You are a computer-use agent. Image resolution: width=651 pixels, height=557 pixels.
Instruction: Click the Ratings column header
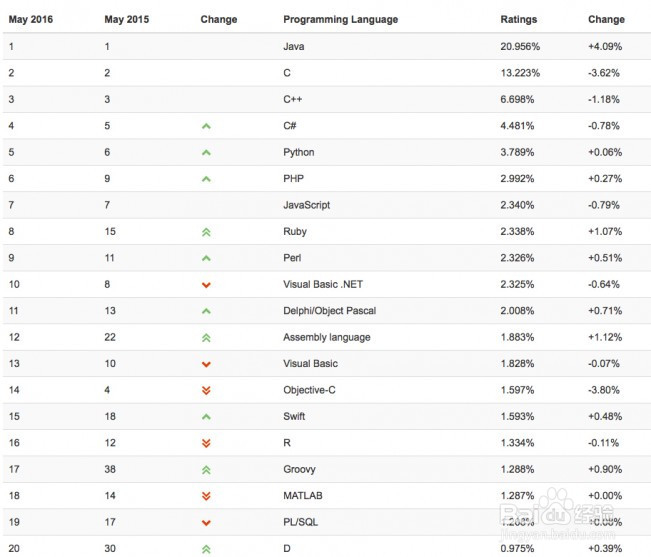click(x=518, y=19)
